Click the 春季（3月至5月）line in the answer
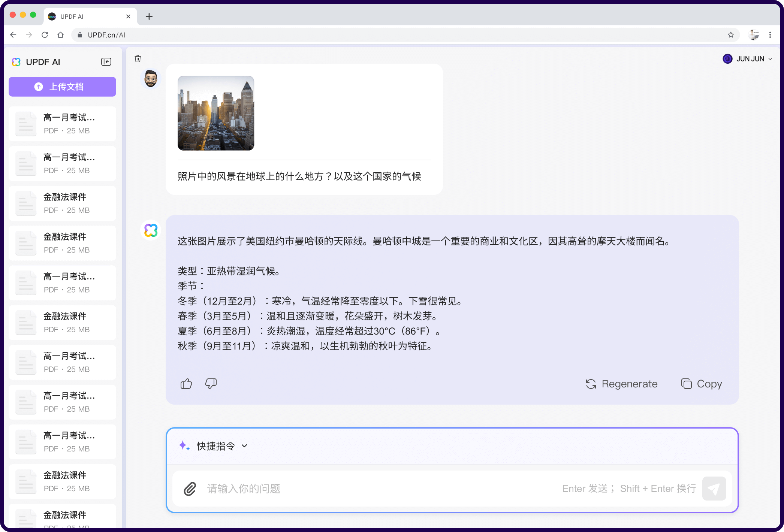Viewport: 784px width, 532px height. coord(308,316)
